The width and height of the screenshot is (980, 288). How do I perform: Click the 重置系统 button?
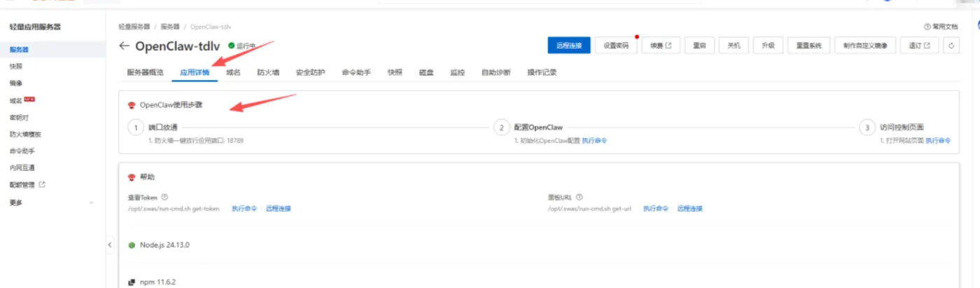coord(808,46)
